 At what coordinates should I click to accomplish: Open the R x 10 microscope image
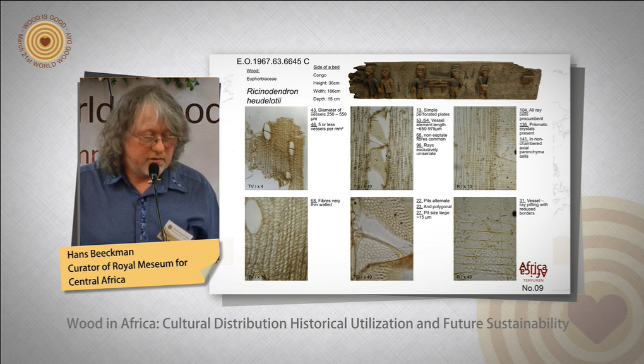pos(484,149)
